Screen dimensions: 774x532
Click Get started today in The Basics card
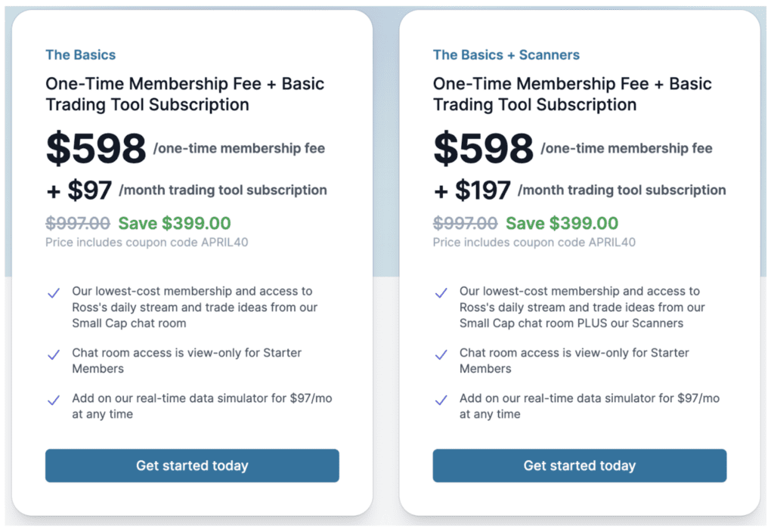[x=192, y=466]
